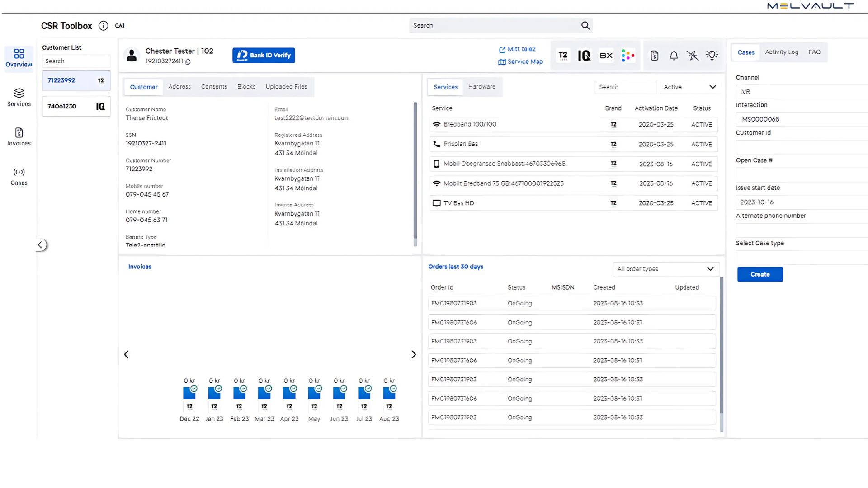The width and height of the screenshot is (868, 488).
Task: Click the customer avatar icon
Action: [132, 56]
